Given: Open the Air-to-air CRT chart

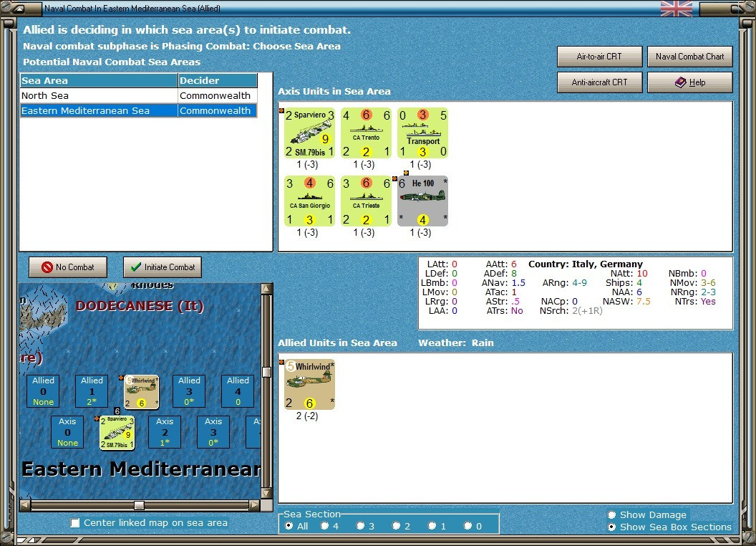Looking at the screenshot, I should pyautogui.click(x=600, y=57).
